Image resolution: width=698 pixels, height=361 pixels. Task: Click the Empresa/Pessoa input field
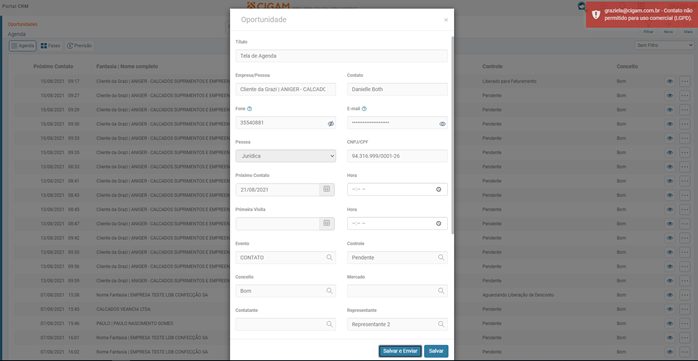(x=286, y=89)
